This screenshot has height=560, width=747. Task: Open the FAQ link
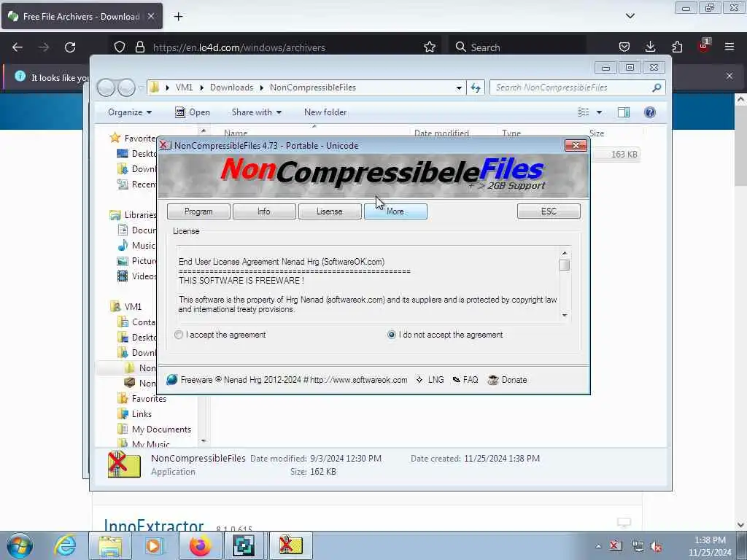[x=471, y=380]
